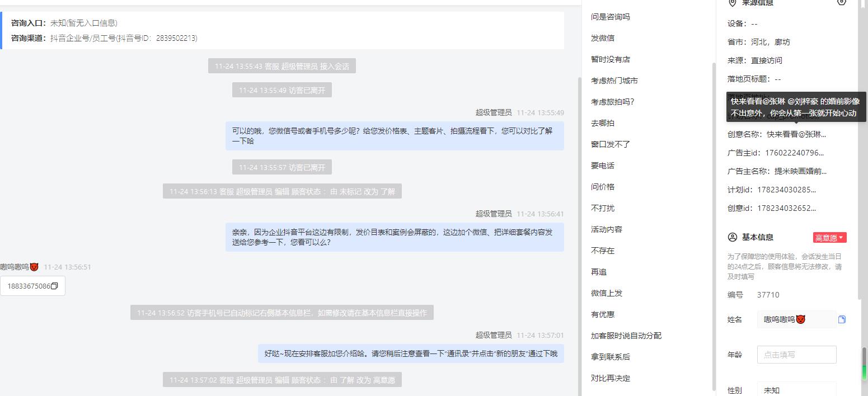Click the 13:55:57 访客已离开 system note

(x=282, y=167)
